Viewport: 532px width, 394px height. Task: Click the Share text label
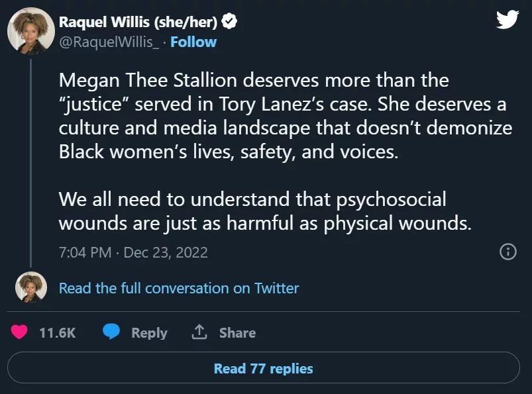(237, 332)
